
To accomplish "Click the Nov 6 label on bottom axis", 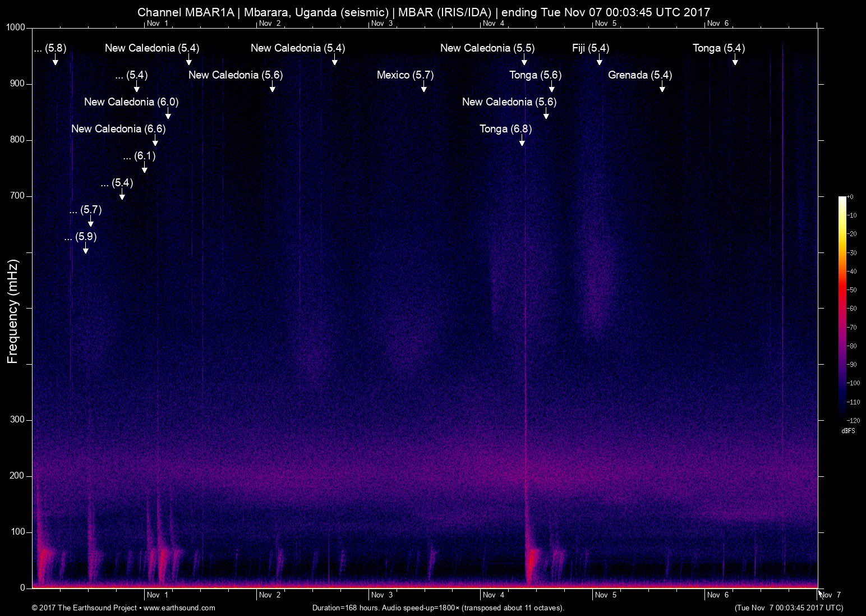I will coord(720,595).
